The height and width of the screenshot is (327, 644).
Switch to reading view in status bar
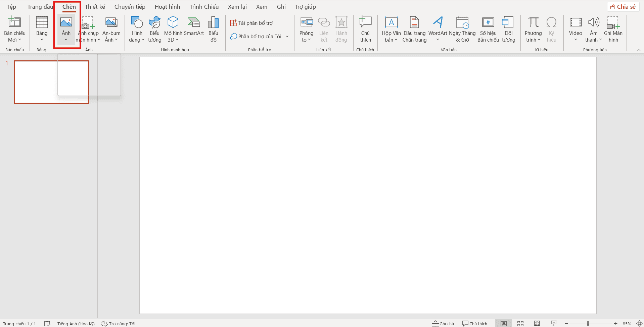[537, 324]
